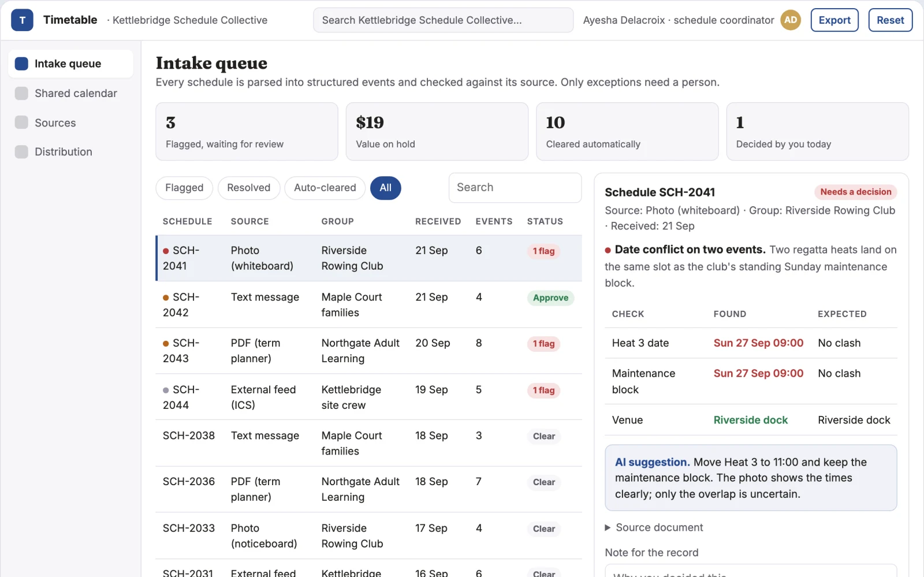Click the 'Cleared automatically' stat card
Image resolution: width=924 pixels, height=577 pixels.
[627, 132]
